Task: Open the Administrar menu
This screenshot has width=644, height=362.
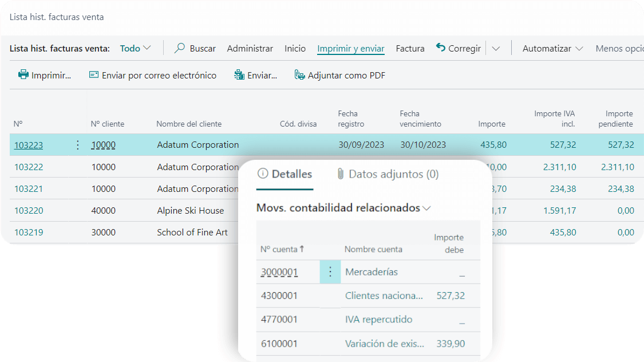Action: click(250, 49)
